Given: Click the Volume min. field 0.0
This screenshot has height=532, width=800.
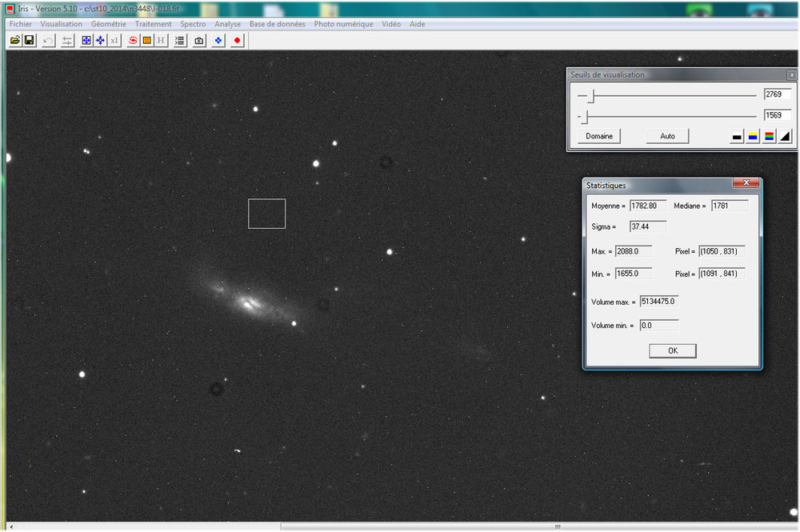Looking at the screenshot, I should coord(659,326).
